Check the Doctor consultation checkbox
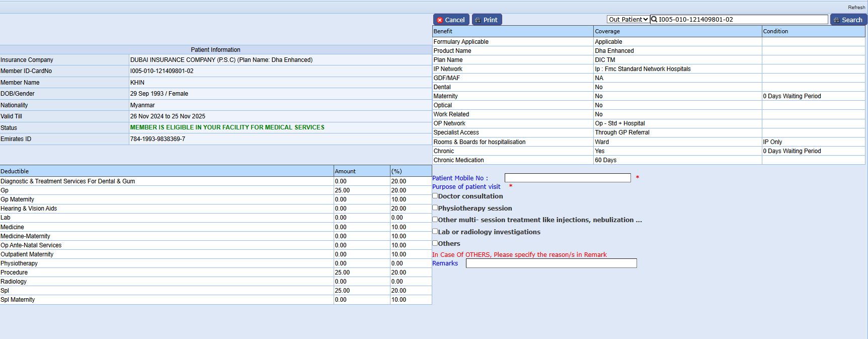This screenshot has height=339, width=868. coord(435,196)
